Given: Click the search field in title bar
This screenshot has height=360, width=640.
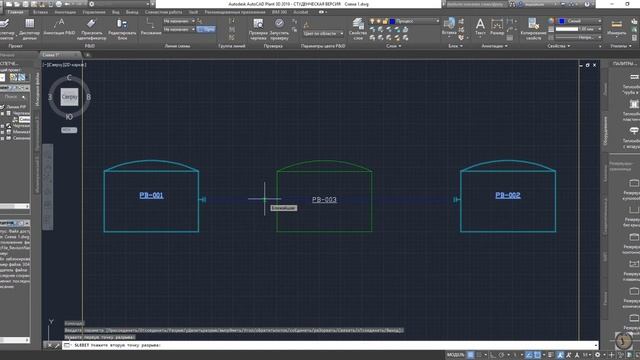Looking at the screenshot, I should (x=476, y=4).
